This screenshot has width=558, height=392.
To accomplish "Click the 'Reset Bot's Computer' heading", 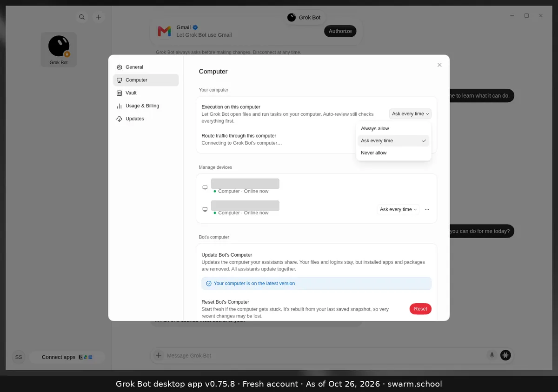I will tap(226, 302).
